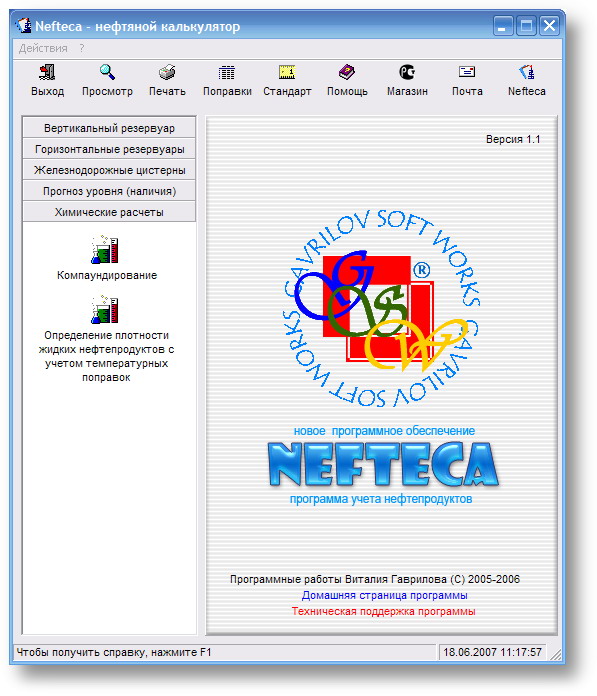Click the Печать printer icon
The width and height of the screenshot is (597, 696).
point(167,72)
